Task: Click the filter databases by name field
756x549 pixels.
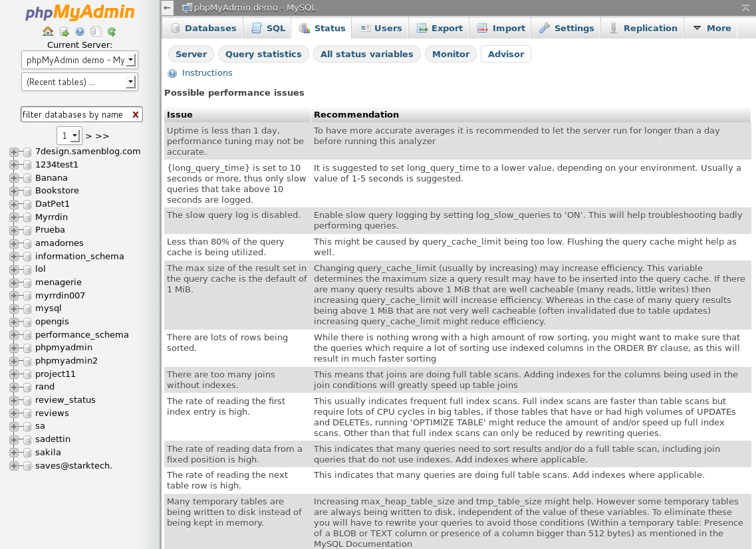Action: [x=74, y=114]
